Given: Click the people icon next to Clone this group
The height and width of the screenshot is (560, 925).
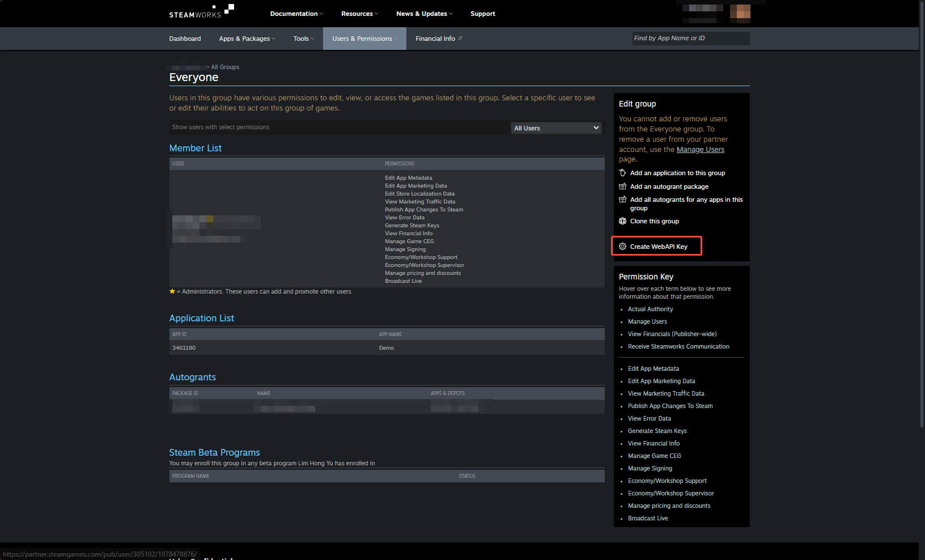Looking at the screenshot, I should pyautogui.click(x=622, y=221).
